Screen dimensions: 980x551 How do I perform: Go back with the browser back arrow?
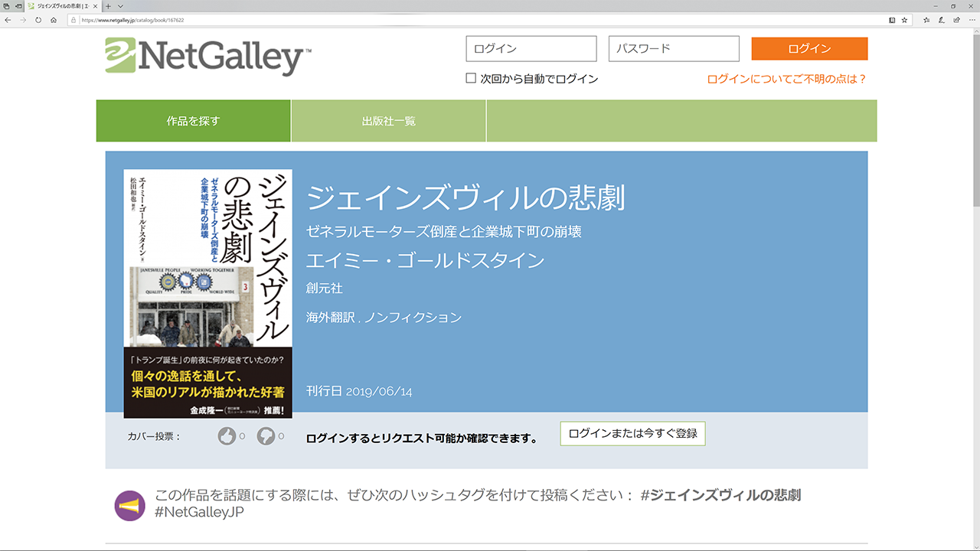8,20
